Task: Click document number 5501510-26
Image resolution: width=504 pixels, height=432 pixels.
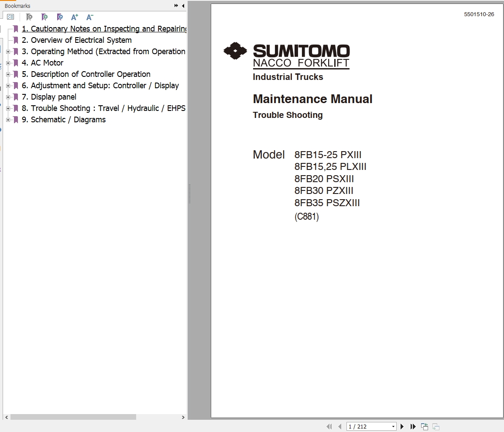Action: (x=479, y=14)
